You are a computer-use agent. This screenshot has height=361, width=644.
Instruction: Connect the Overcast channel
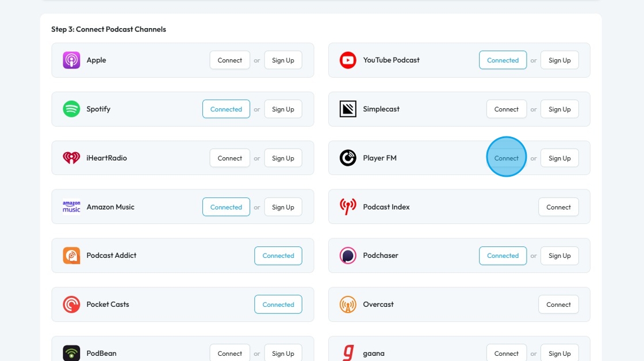[x=558, y=304]
